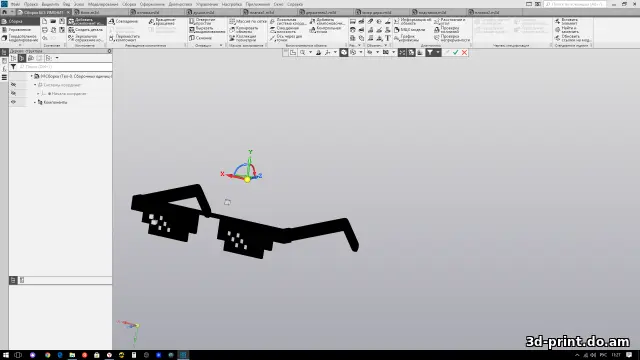Click the Save document icon in the ribbon

62,21
